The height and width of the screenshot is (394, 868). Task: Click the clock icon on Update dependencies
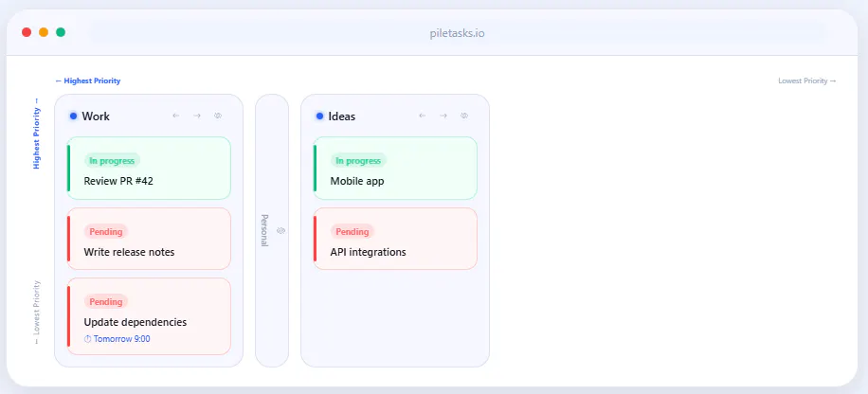pos(87,339)
